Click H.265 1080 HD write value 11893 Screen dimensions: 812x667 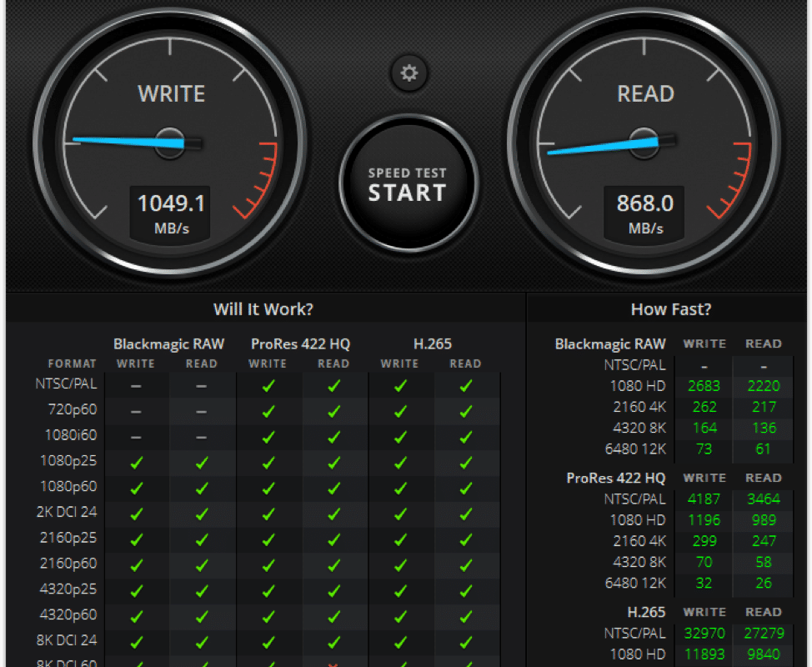[704, 654]
